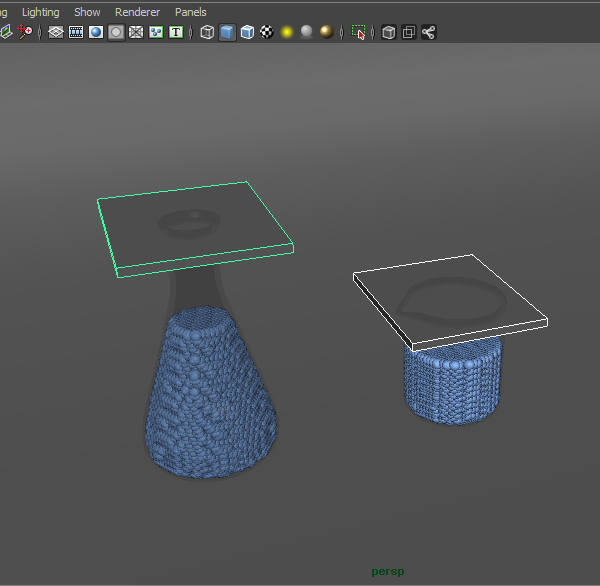Switch to wireframe display mode

point(207,32)
